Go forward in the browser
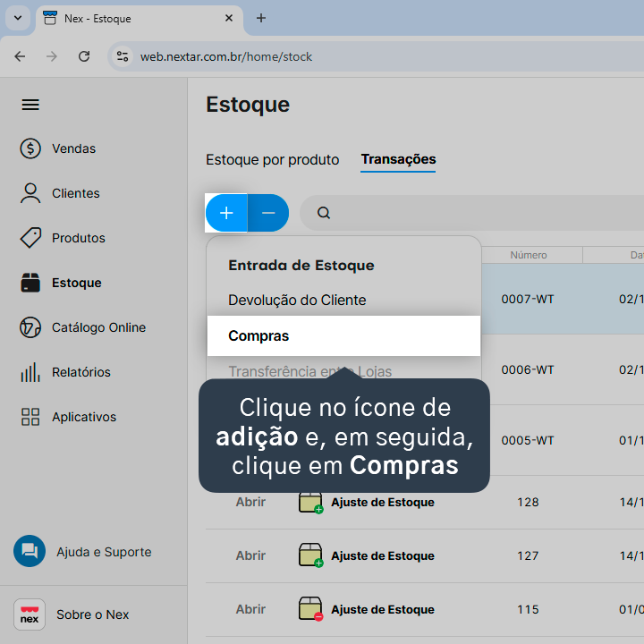The image size is (644, 644). tap(52, 56)
